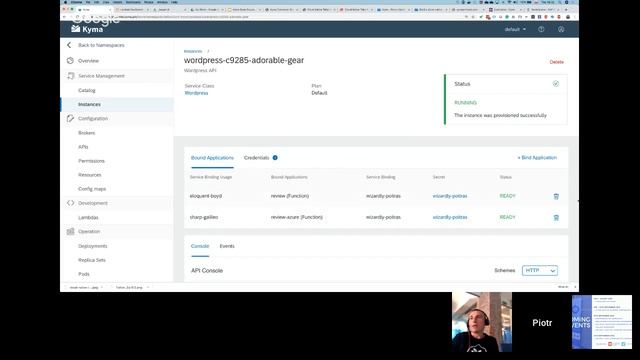Click the Instances breadcrumb link
This screenshot has height=360, width=640.
coord(193,51)
